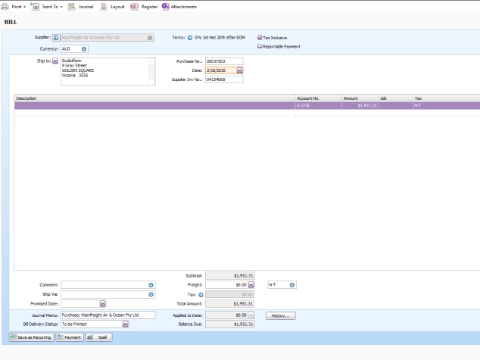The width and height of the screenshot is (480, 360).
Task: Click the Total Amount value box
Action: tap(230, 304)
